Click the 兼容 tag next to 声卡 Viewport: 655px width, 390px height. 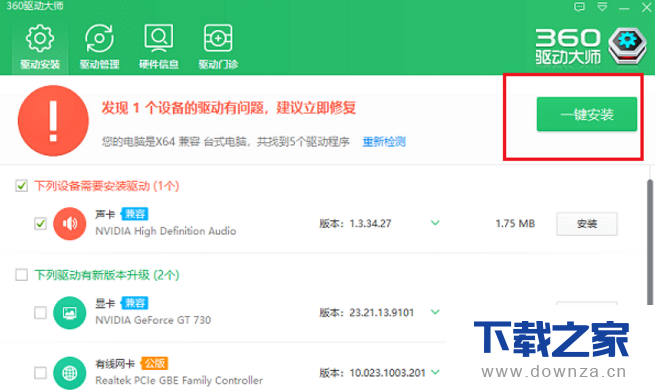135,214
